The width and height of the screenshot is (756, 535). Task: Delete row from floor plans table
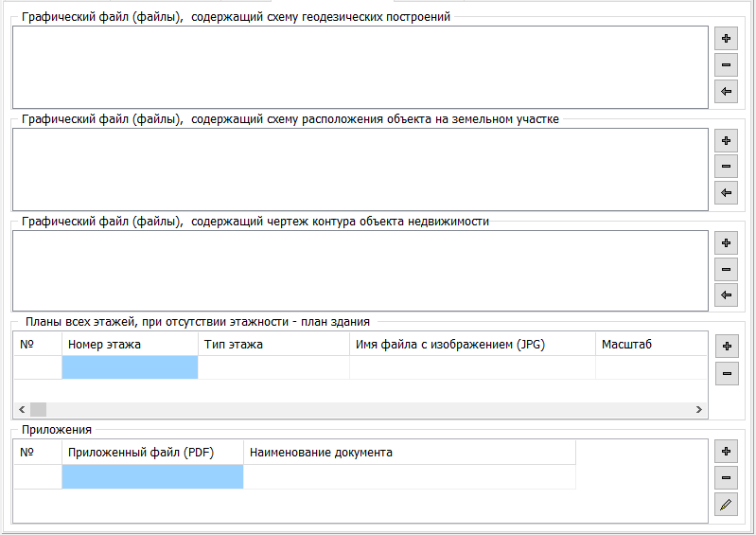point(726,373)
